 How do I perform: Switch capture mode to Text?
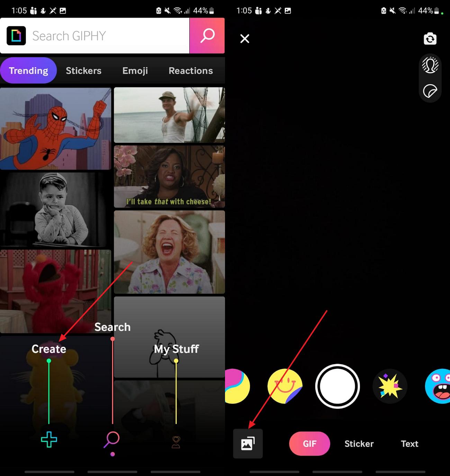(x=409, y=443)
